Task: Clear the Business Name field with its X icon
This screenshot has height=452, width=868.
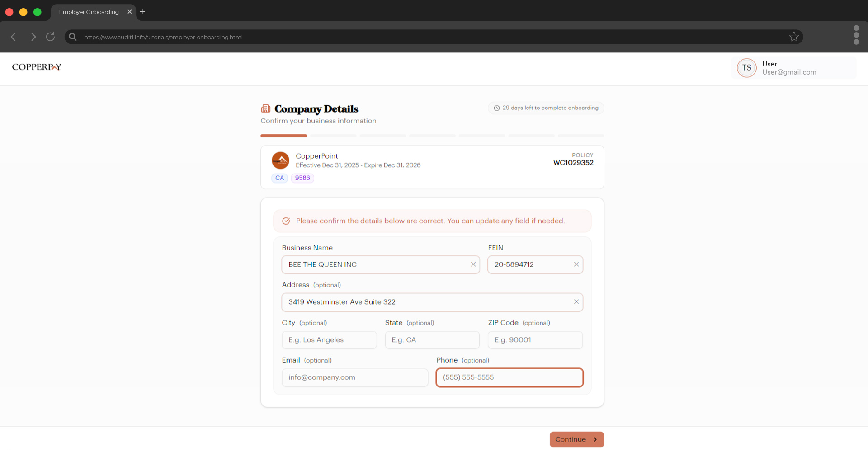Action: click(473, 264)
